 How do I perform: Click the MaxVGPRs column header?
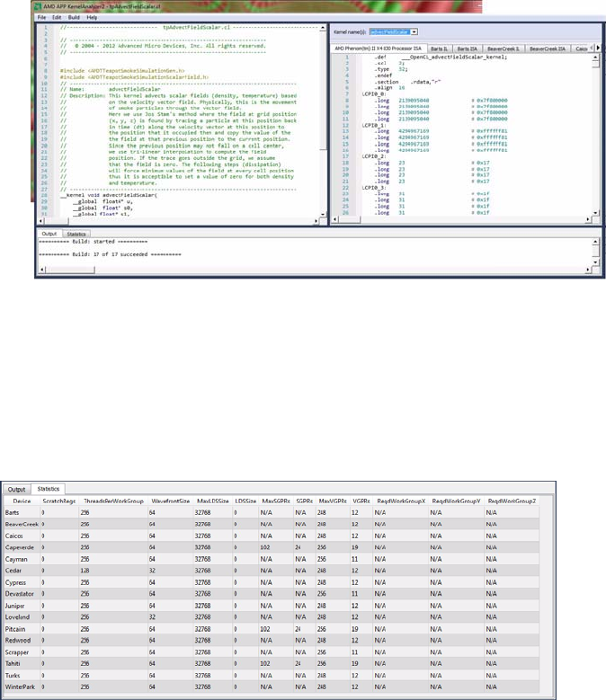333,501
